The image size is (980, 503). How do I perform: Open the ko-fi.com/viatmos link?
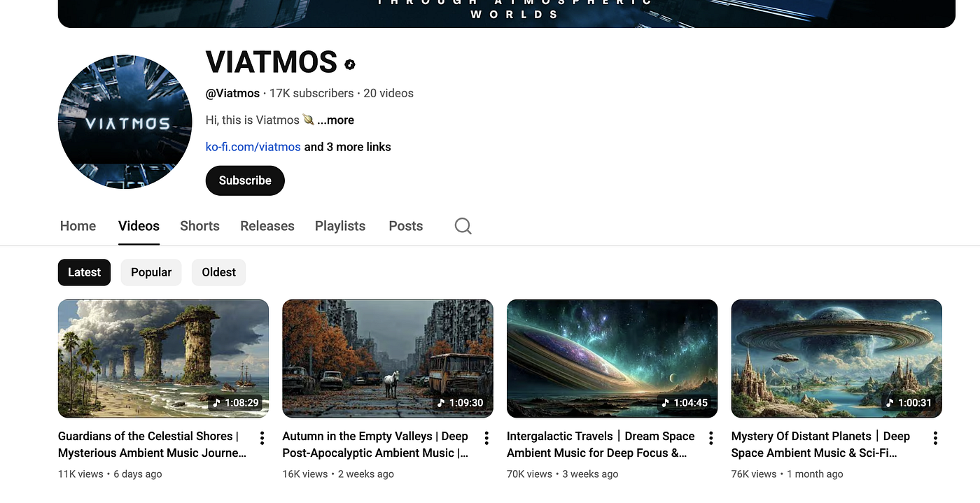253,147
